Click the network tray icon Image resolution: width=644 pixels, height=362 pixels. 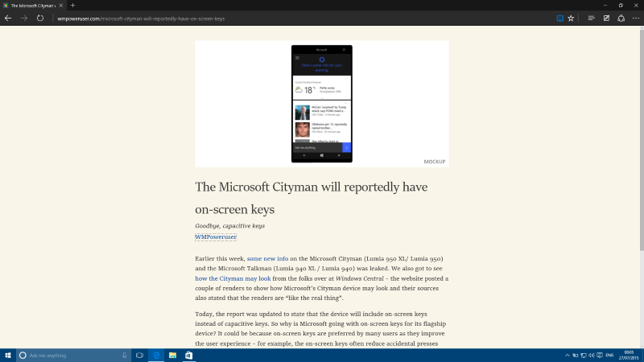583,356
